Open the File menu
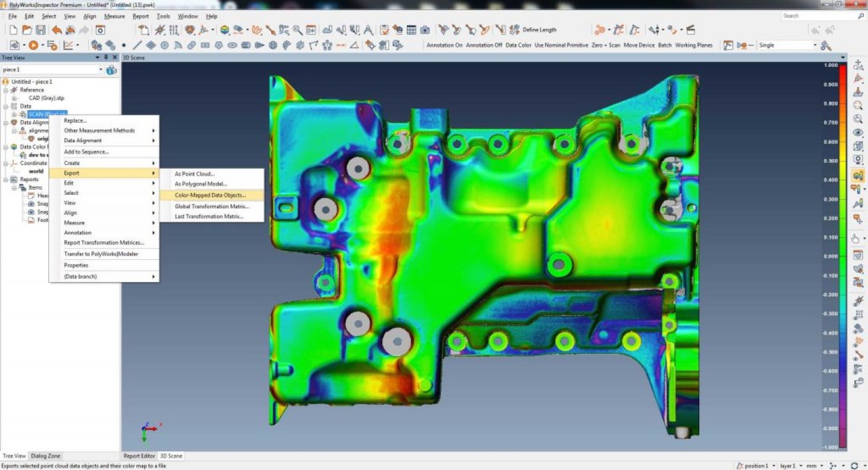 [x=13, y=16]
